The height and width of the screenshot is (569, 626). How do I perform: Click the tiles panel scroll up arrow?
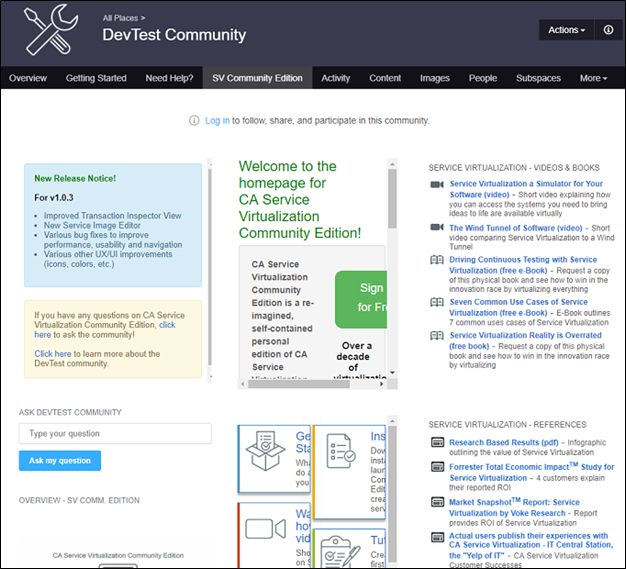[x=392, y=421]
